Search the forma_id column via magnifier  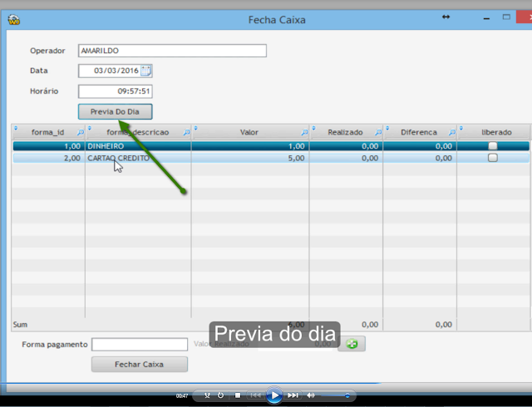81,133
